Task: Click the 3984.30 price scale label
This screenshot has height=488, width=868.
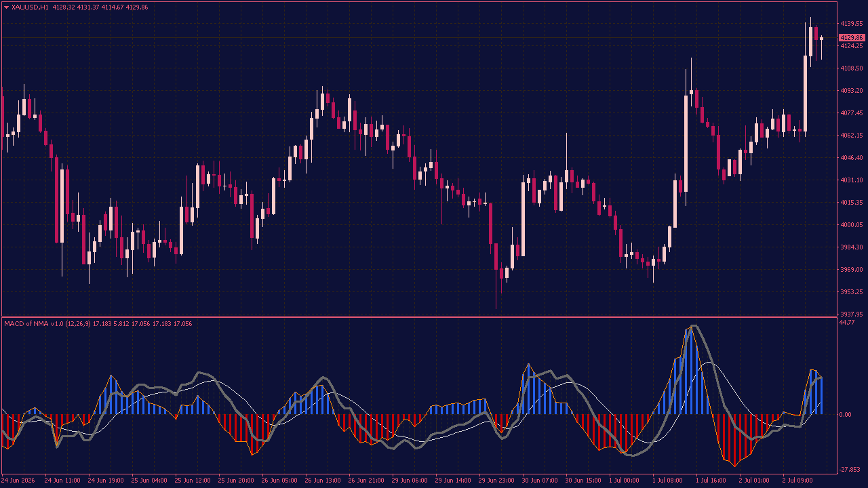Action: (851, 247)
